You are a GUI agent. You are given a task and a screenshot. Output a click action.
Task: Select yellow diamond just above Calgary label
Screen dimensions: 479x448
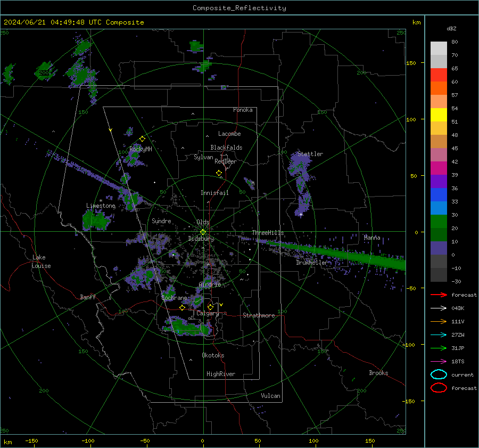point(210,307)
